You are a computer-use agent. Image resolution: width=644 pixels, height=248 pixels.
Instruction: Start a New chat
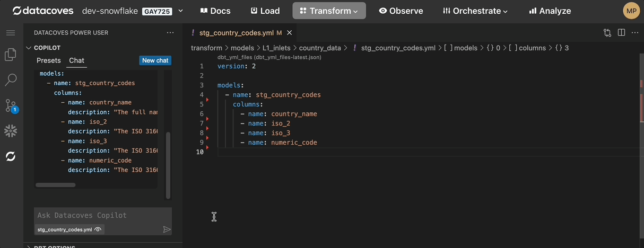pyautogui.click(x=155, y=60)
